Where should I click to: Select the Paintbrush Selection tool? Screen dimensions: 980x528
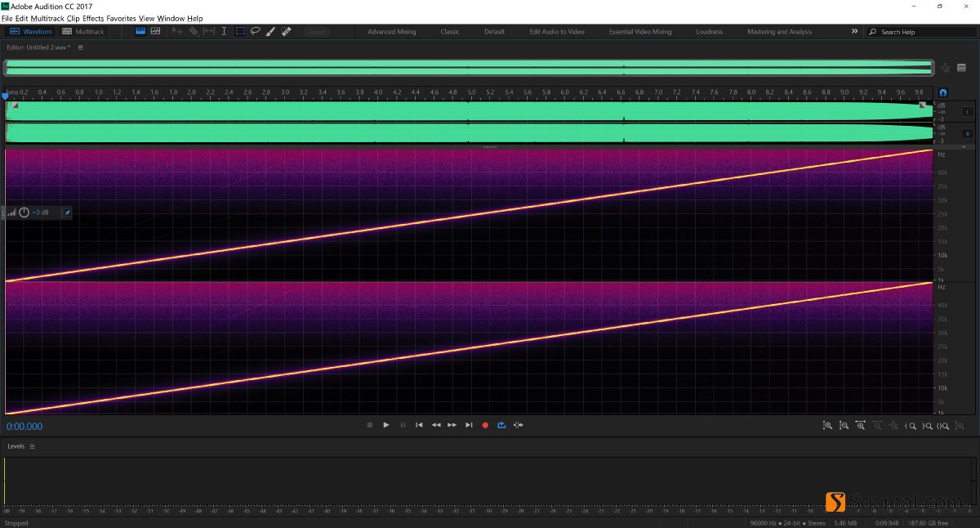tap(271, 31)
